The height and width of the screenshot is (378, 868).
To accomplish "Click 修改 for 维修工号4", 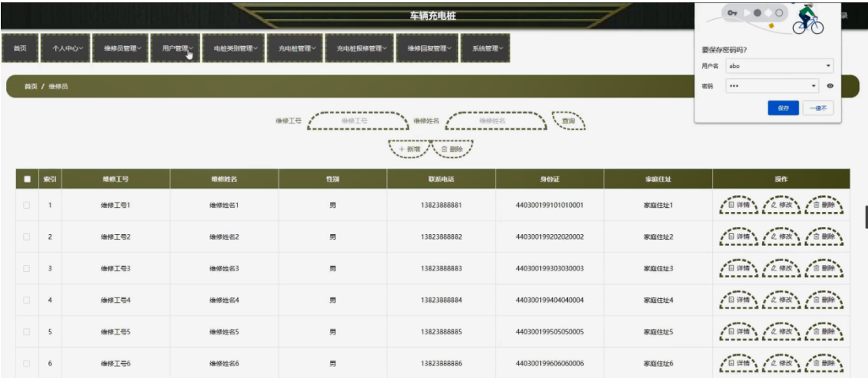I will (x=782, y=300).
